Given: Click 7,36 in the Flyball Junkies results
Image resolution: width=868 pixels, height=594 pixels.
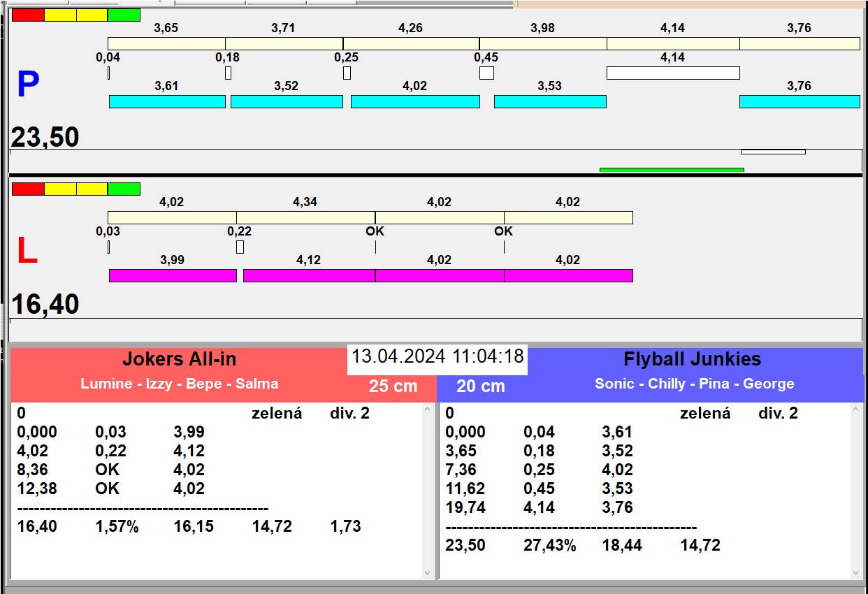Looking at the screenshot, I should 461,470.
